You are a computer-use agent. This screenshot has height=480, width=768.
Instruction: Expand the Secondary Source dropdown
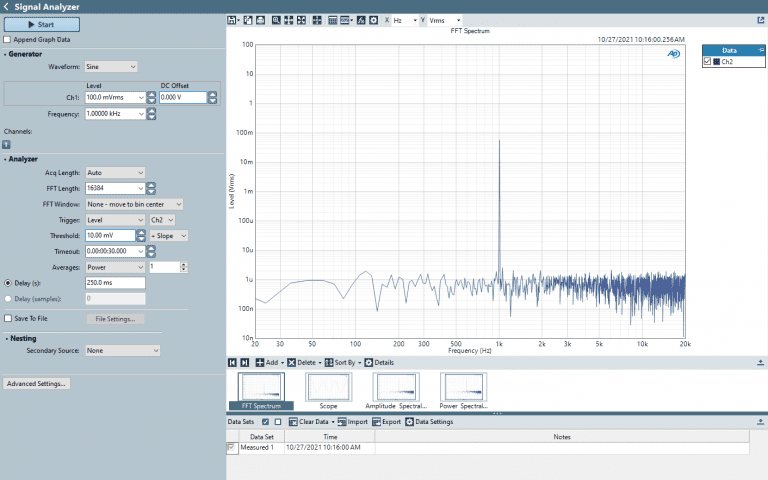123,351
